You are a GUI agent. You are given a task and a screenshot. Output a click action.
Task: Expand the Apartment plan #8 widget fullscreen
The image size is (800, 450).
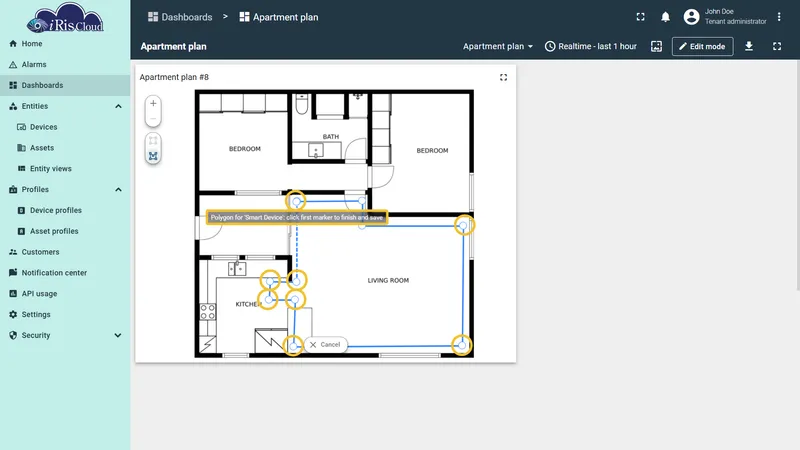pos(504,78)
